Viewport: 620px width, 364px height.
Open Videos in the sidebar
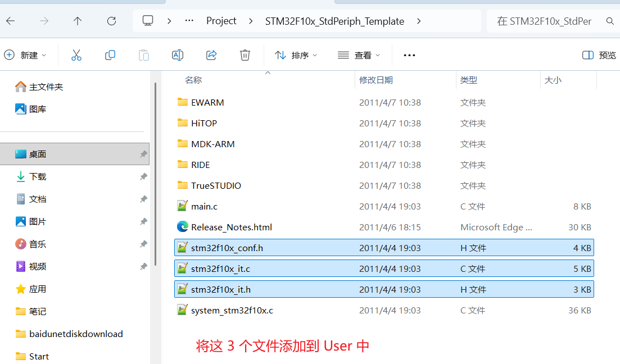[x=31, y=267]
